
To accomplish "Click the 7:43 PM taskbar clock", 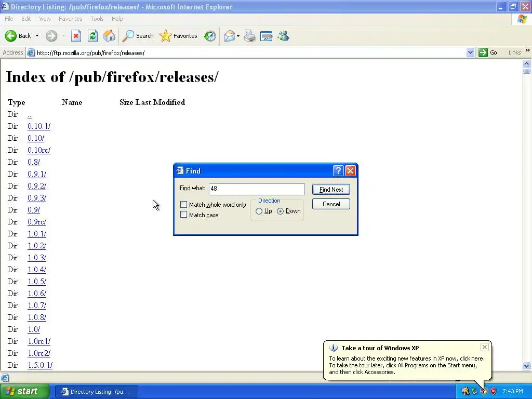I will pyautogui.click(x=513, y=391).
